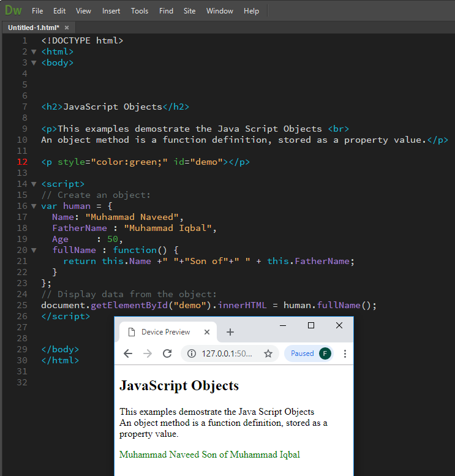
Task: Collapse the fullName function on line 20
Action: click(34, 251)
